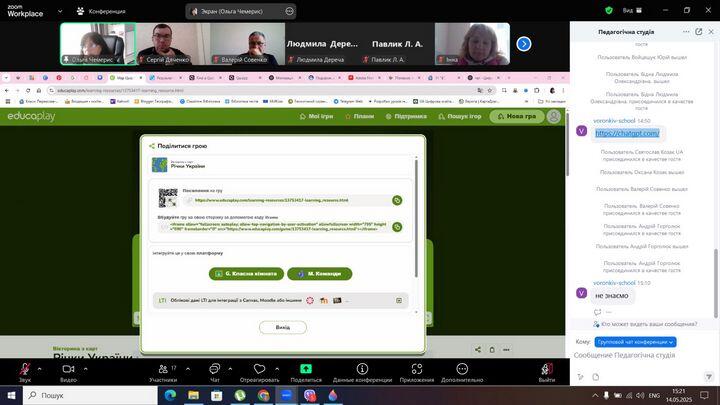Image resolution: width=720 pixels, height=405 pixels.
Task: Select Ольга Чемерис video thumbnail
Action: point(98,44)
